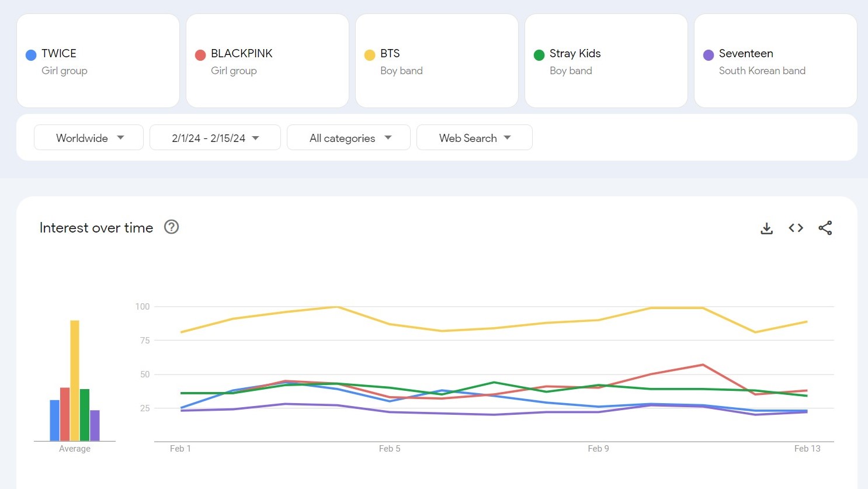Click the Feb 13 axis label
This screenshot has height=489, width=868.
pyautogui.click(x=807, y=449)
